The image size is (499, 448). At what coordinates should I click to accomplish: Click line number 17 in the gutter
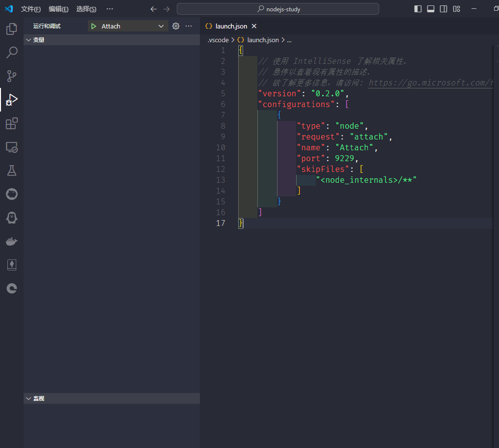[x=221, y=223]
